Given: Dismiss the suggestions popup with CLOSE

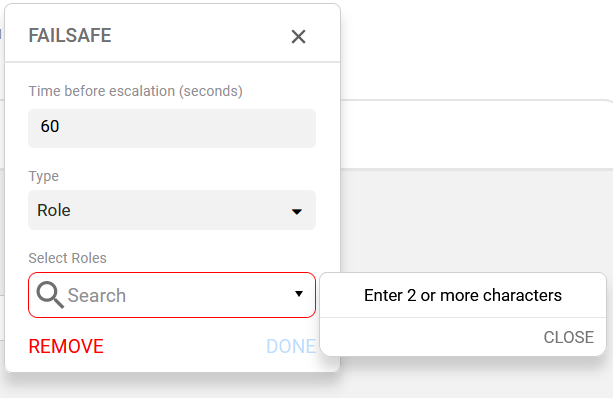Looking at the screenshot, I should point(568,337).
